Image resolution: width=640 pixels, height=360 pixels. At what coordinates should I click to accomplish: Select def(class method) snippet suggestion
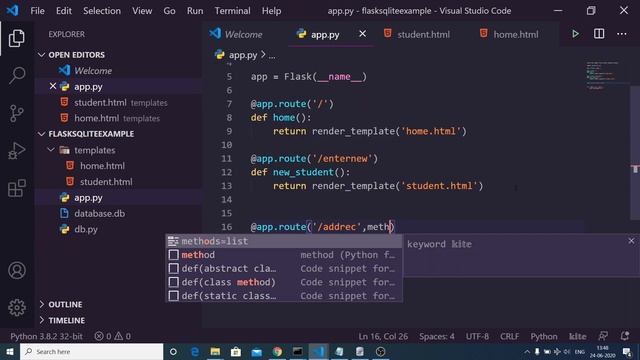coord(284,282)
